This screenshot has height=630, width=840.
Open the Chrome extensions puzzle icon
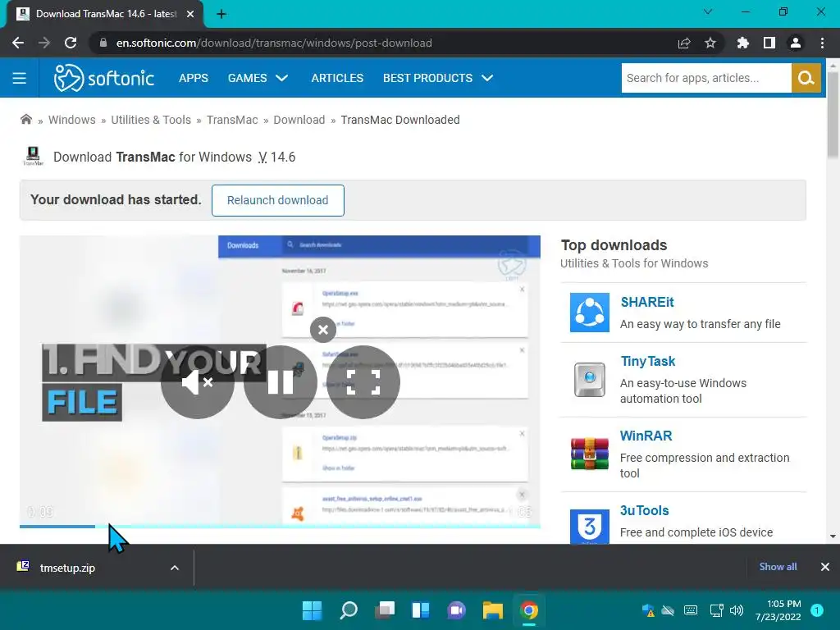coord(742,43)
